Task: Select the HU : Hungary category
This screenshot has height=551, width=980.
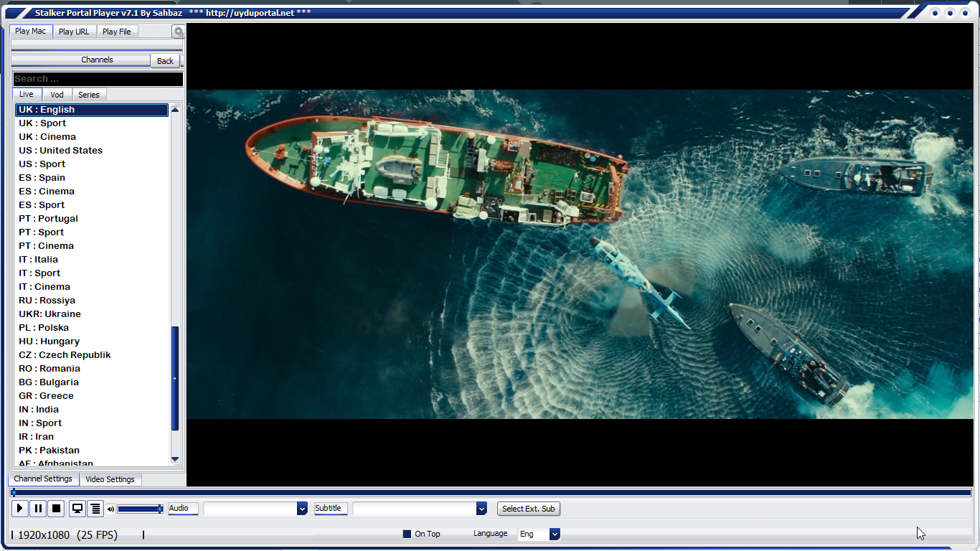Action: coord(92,342)
